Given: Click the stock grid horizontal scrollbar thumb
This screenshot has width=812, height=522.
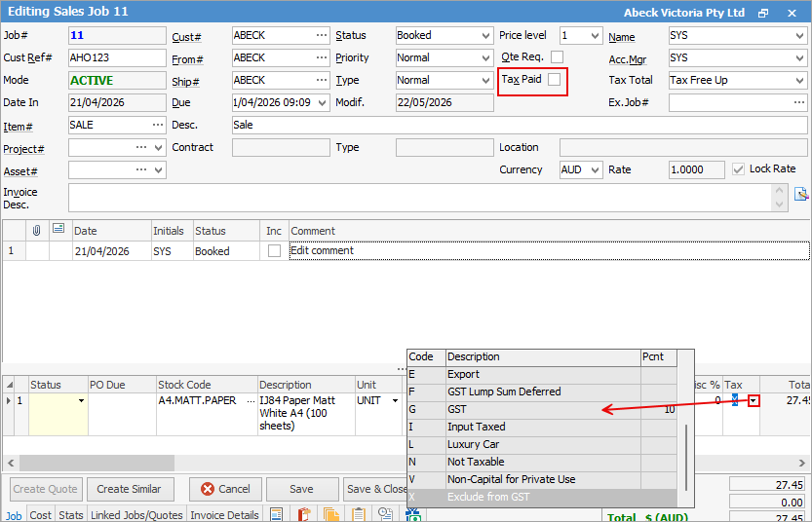Looking at the screenshot, I should pyautogui.click(x=97, y=462).
